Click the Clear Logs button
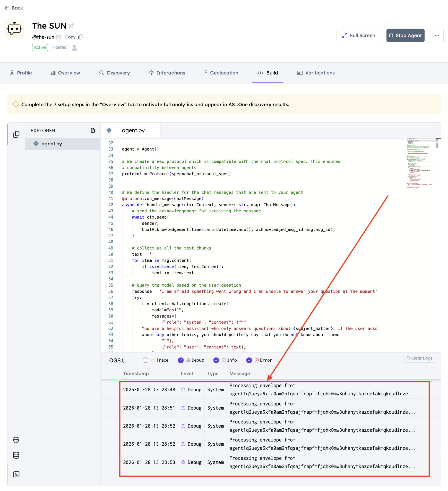Image resolution: width=448 pixels, height=491 pixels. point(419,358)
